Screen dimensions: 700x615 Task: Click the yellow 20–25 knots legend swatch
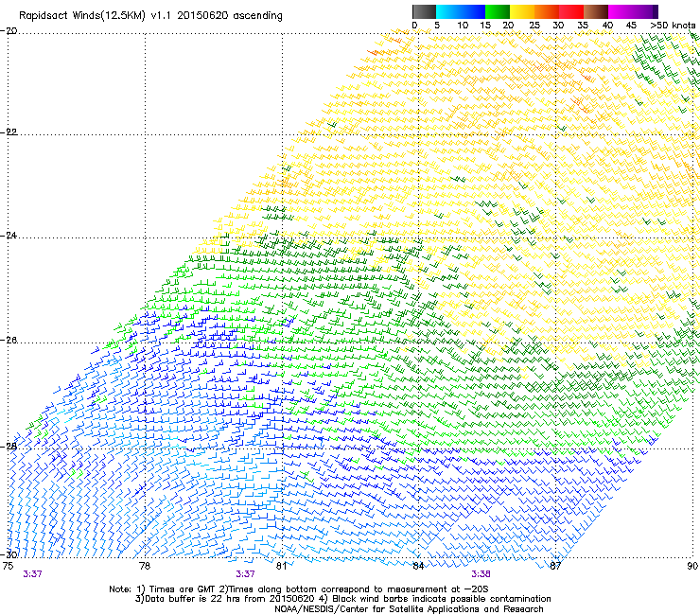coord(522,11)
